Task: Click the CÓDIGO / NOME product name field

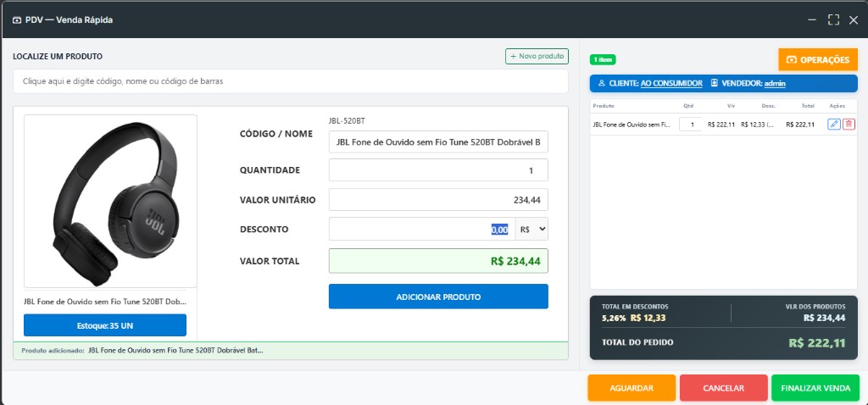Action: pos(438,141)
